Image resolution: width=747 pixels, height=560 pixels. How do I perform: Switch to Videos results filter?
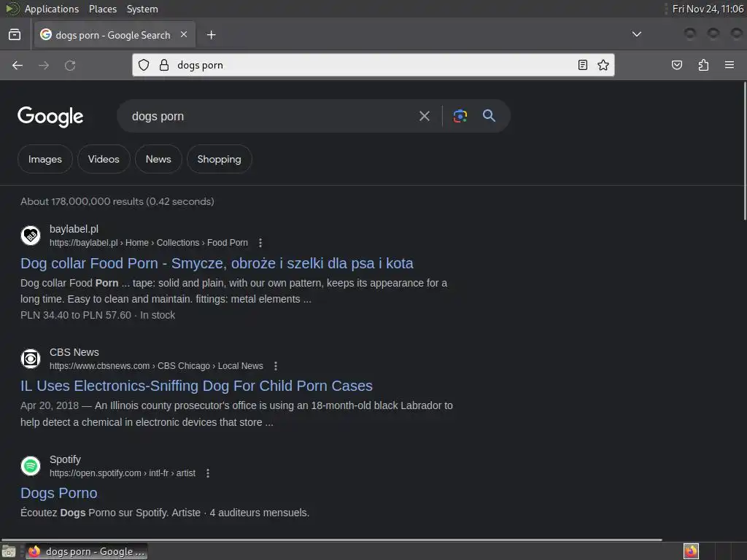point(104,159)
